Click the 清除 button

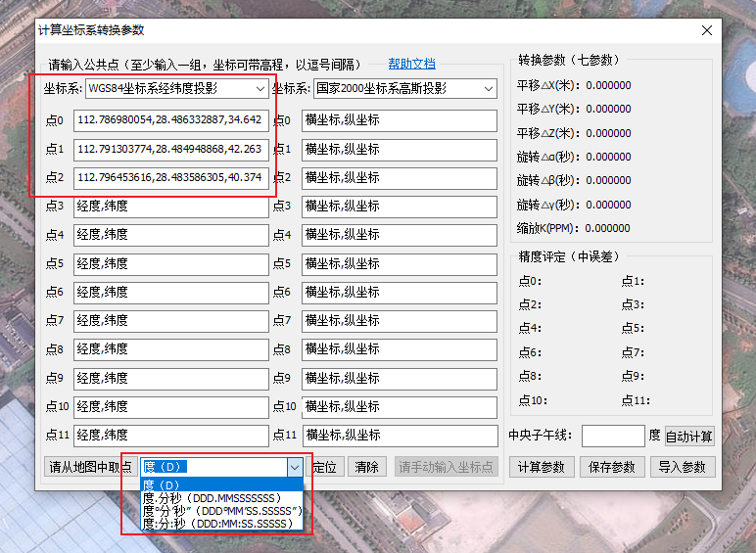point(367,467)
